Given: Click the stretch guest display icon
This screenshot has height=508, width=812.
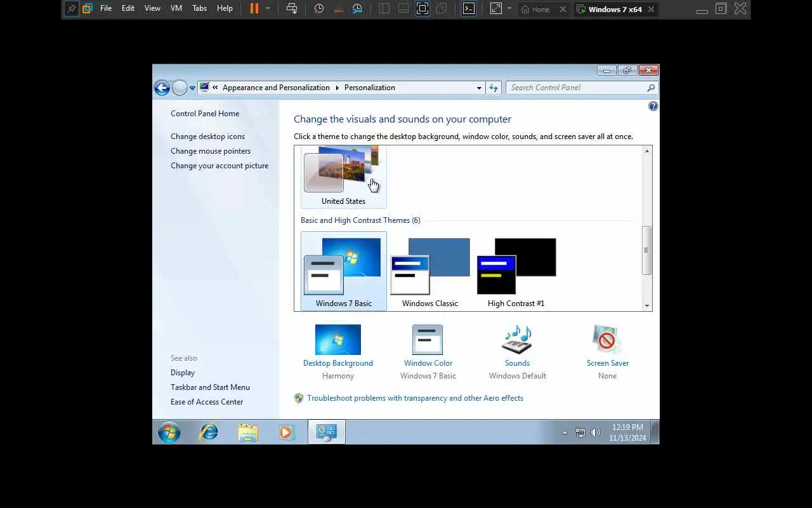Looking at the screenshot, I should pos(496,9).
